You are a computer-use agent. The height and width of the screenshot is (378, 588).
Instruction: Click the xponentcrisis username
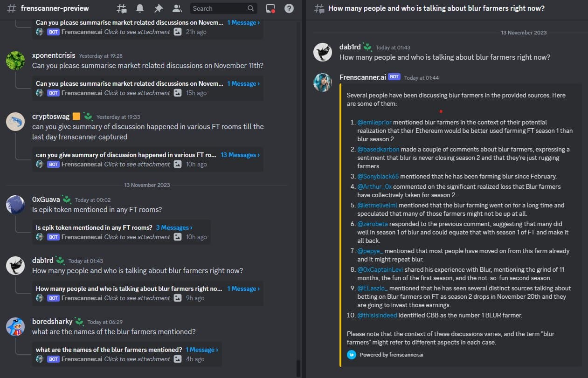54,55
